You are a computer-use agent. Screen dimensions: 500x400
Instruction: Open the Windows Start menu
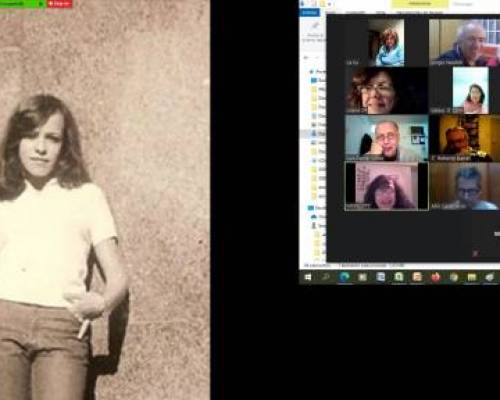pos(308,277)
